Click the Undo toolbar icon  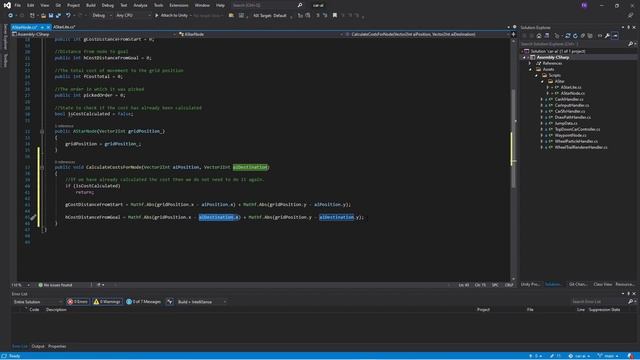click(x=68, y=16)
